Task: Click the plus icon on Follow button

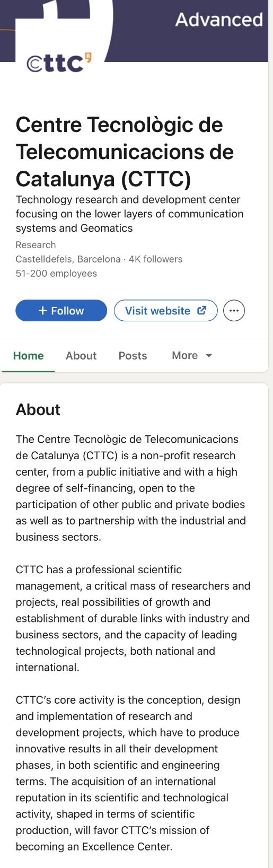Action: (x=43, y=311)
